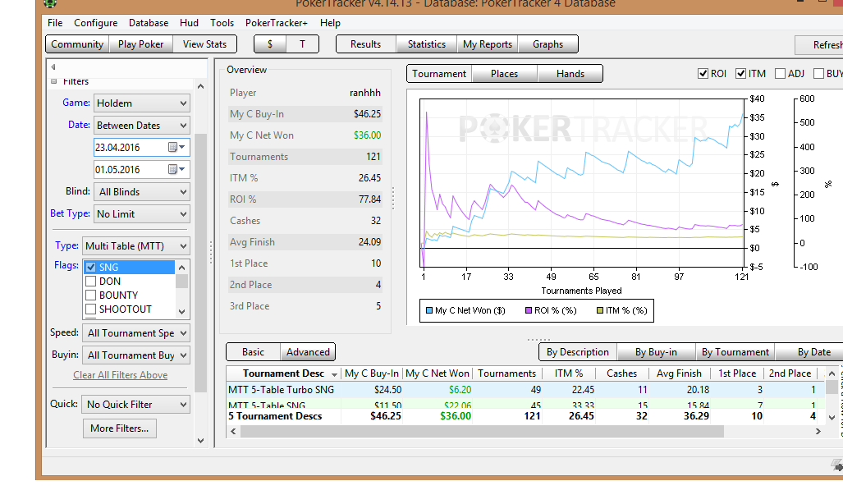The image size is (843, 504).
Task: Open the Database menu
Action: click(x=149, y=23)
